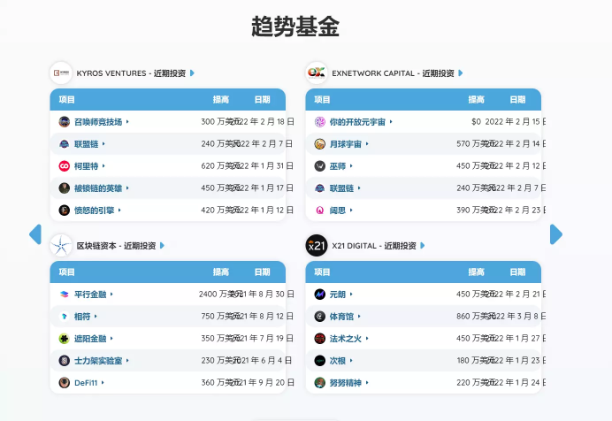Click the 平行金融 project icon
This screenshot has height=421, width=612.
point(64,294)
